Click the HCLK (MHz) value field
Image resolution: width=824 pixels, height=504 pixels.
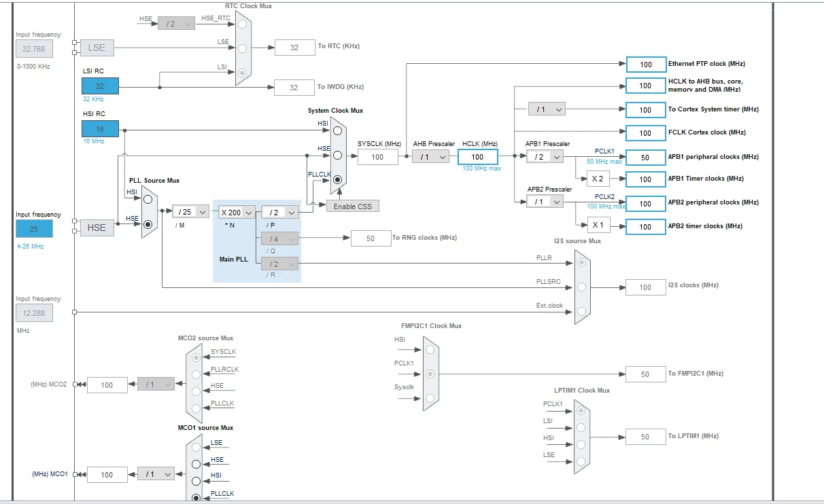click(x=478, y=157)
